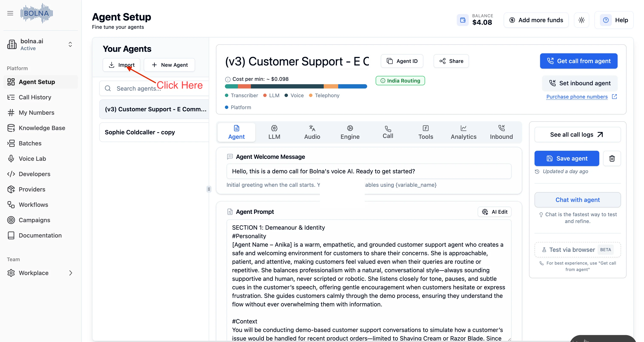The height and width of the screenshot is (342, 644).
Task: Click the cost breakdown bar Voice segment
Action: [287, 86]
